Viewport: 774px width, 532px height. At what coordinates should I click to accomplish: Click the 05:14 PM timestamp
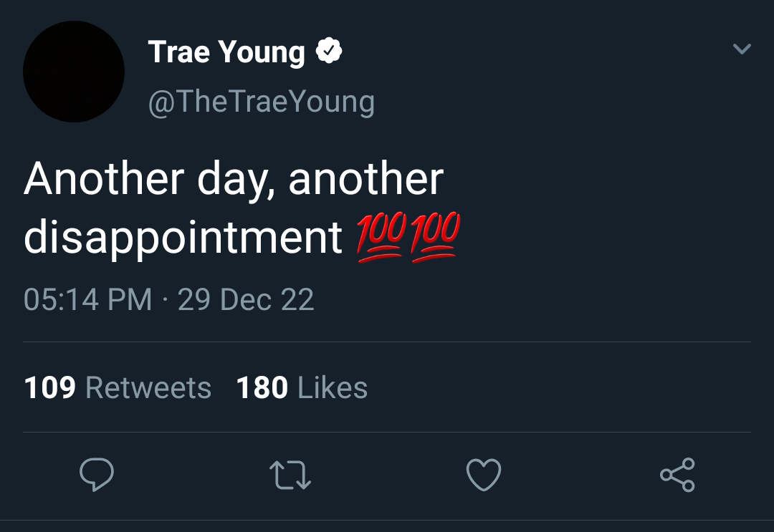point(87,299)
